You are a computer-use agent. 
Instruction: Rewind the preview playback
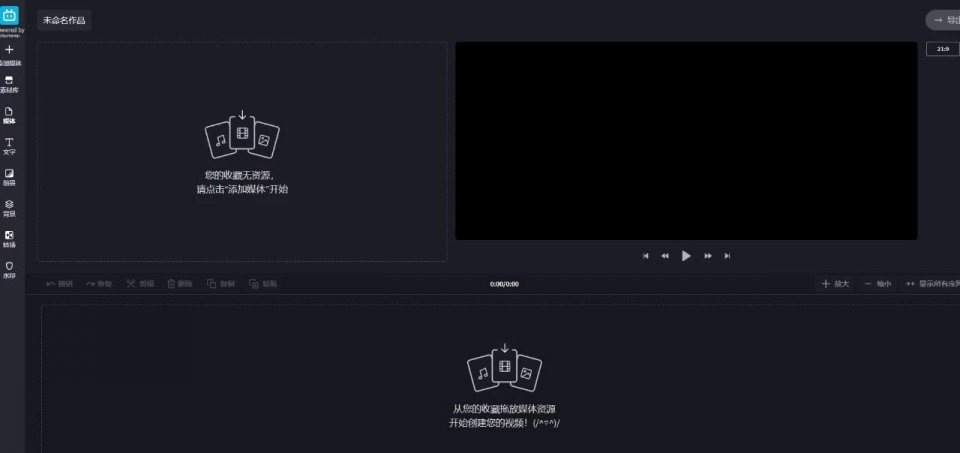(x=665, y=256)
